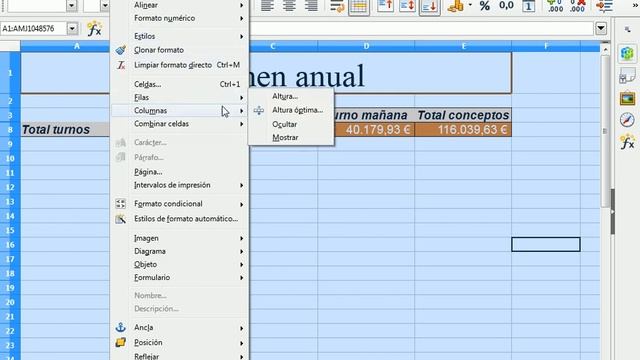The image size is (640, 360).
Task: Expand the formula bar arrow
Action: (x=601, y=29)
